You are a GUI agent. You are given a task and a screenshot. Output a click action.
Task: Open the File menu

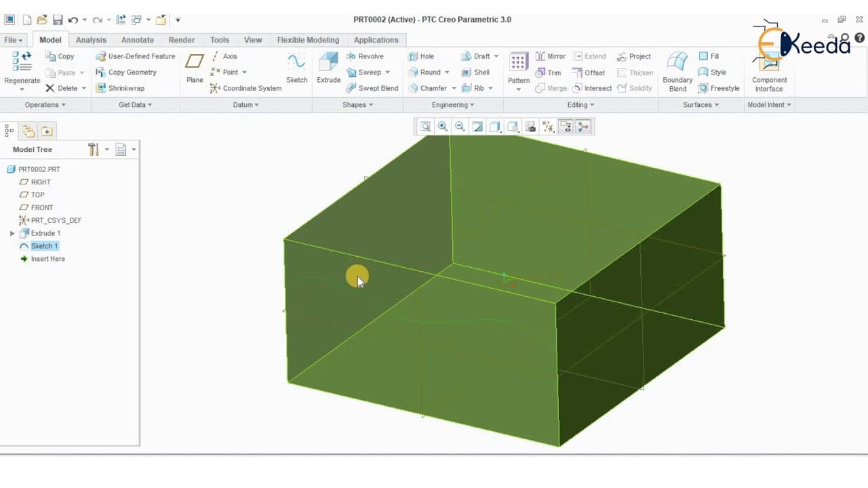[x=13, y=40]
